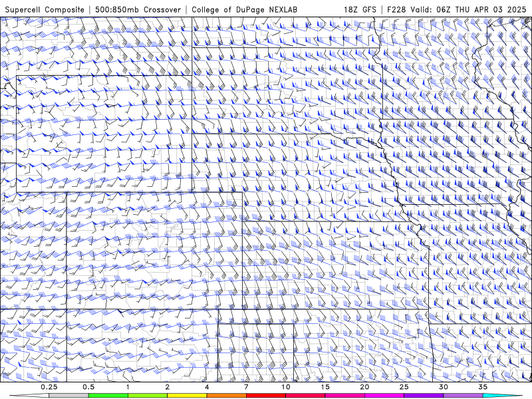Image resolution: width=532 pixels, height=399 pixels.
Task: Select the cyan above-35 colorbar arrow
Action: coord(503,396)
